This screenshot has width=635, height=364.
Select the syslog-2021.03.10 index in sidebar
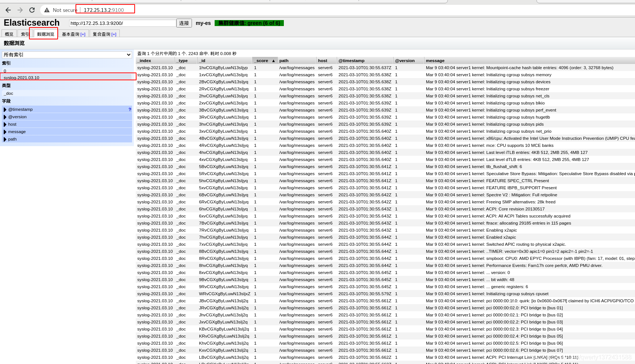(67, 78)
